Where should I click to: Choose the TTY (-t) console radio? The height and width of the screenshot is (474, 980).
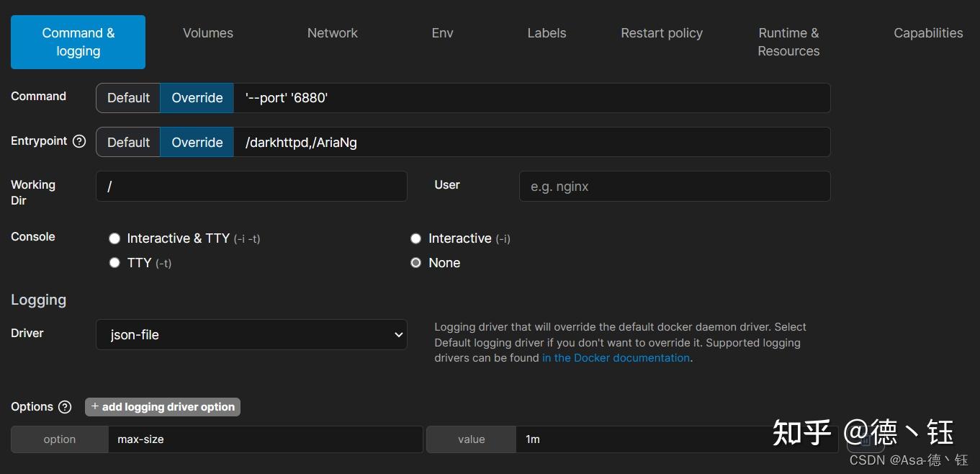[114, 263]
